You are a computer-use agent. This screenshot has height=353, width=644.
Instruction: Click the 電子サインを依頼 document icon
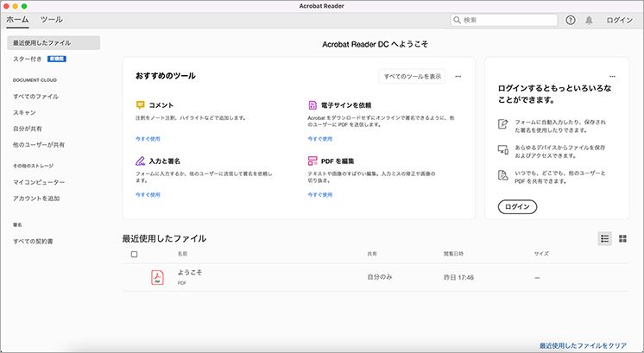coord(313,105)
